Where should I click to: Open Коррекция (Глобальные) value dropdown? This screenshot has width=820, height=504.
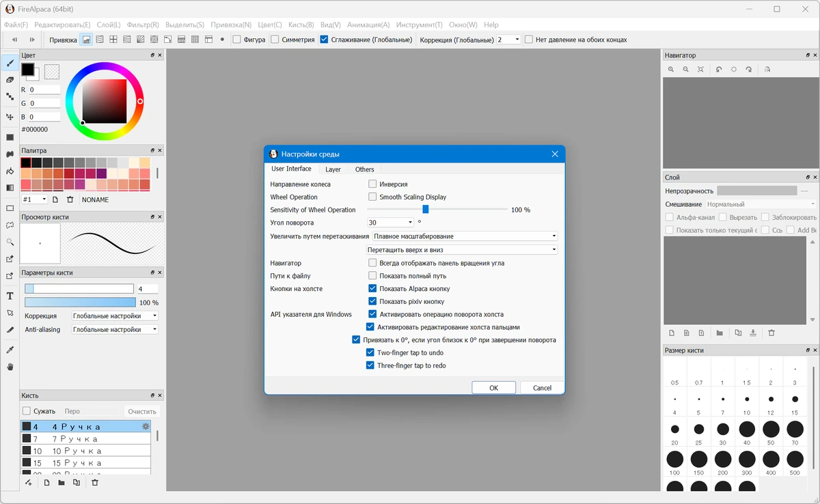(x=509, y=40)
